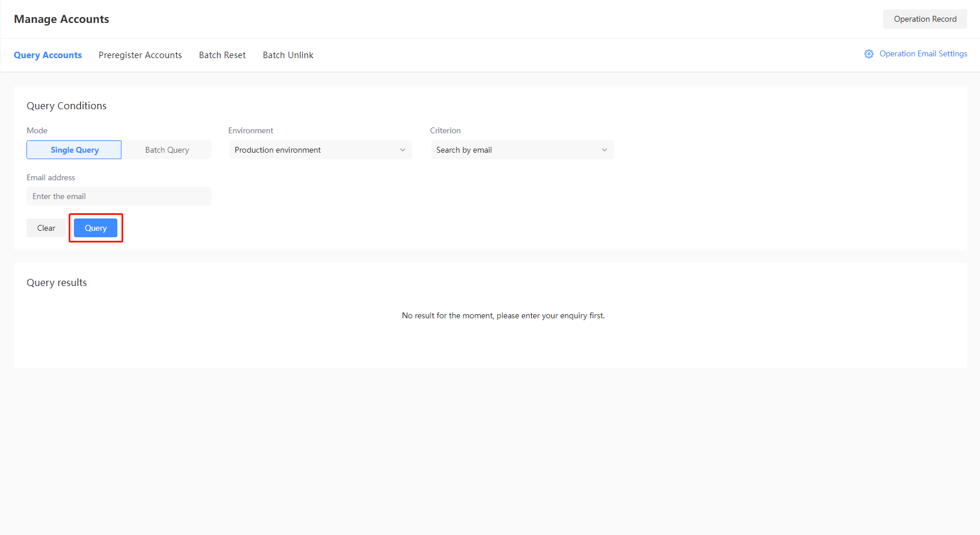Select the Query Accounts tab
Image resolution: width=980 pixels, height=535 pixels.
48,55
